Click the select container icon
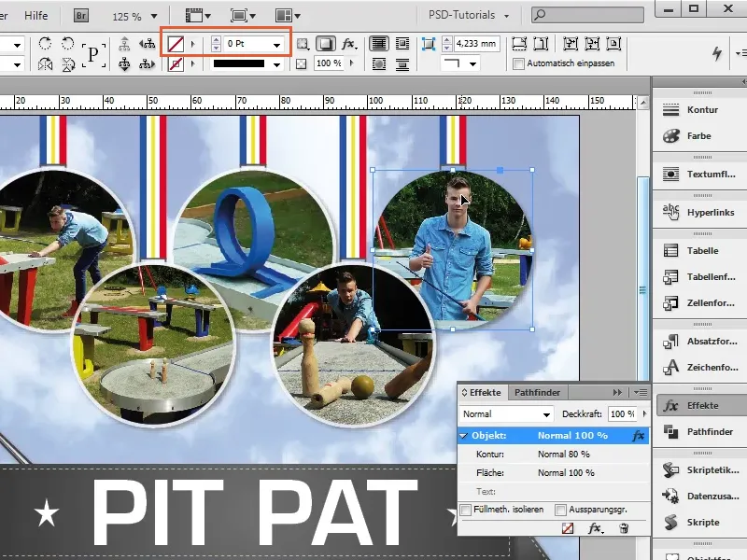This screenshot has height=560, width=747. pos(124,44)
